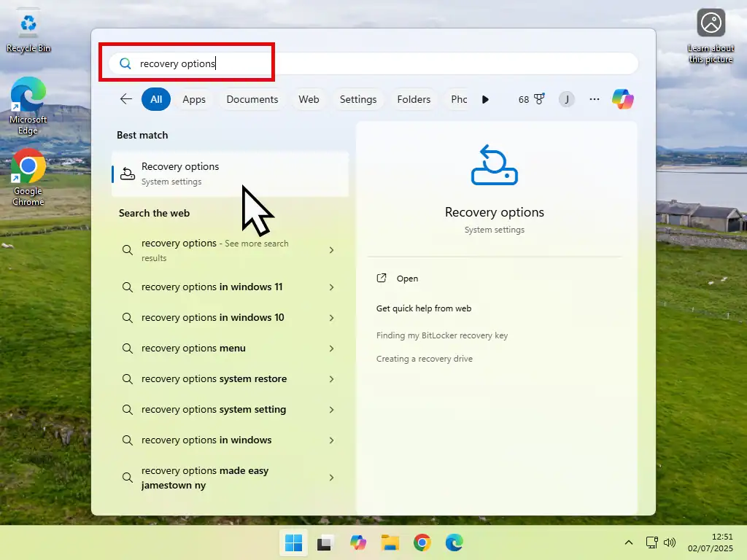Open Copilot icon in search header
Screen dimensions: 747x560
622,99
